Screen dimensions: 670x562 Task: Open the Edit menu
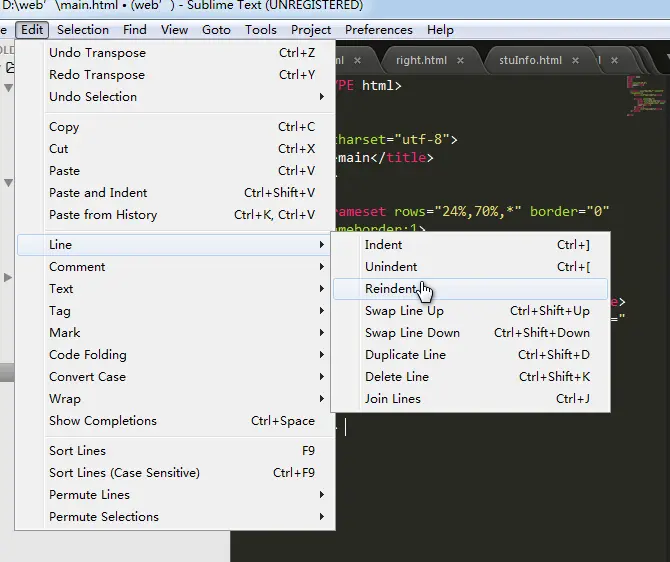[32, 30]
